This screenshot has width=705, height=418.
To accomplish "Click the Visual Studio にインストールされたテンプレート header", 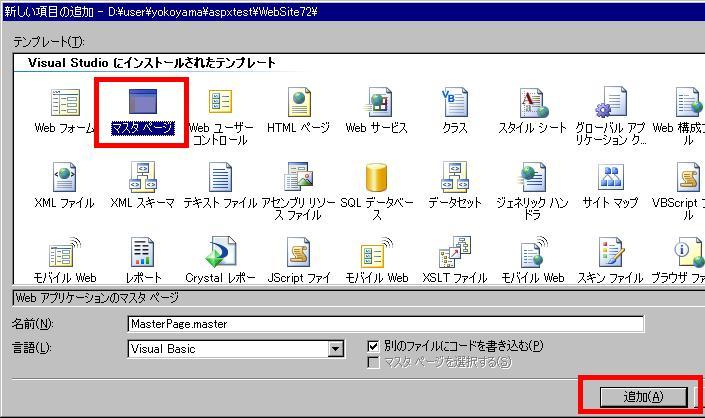I will coord(152,62).
